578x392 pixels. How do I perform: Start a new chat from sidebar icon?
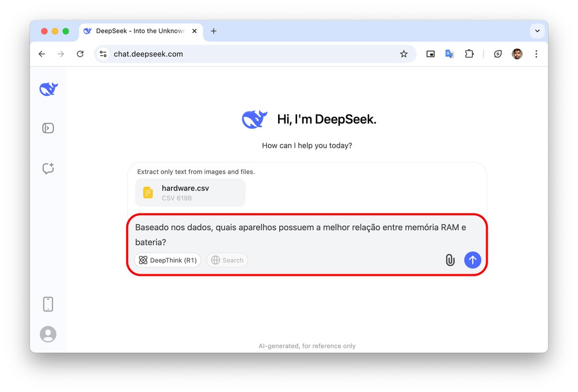pyautogui.click(x=48, y=169)
